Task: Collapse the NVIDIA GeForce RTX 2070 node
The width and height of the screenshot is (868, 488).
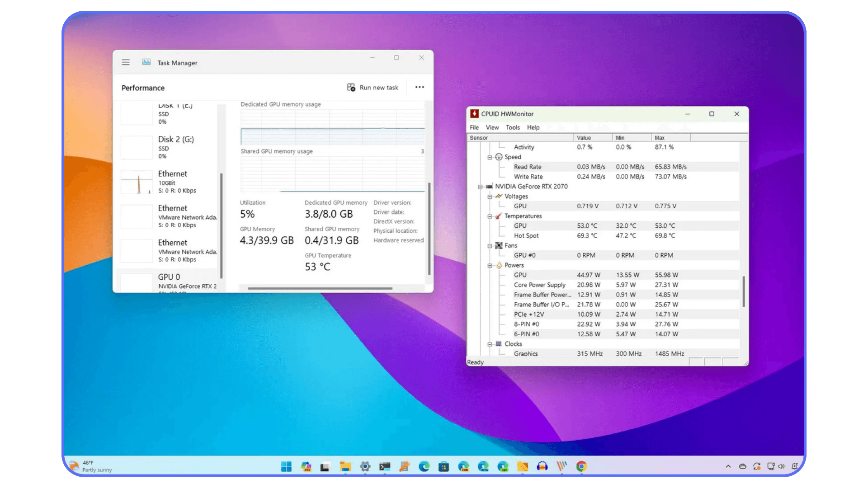Action: [480, 187]
